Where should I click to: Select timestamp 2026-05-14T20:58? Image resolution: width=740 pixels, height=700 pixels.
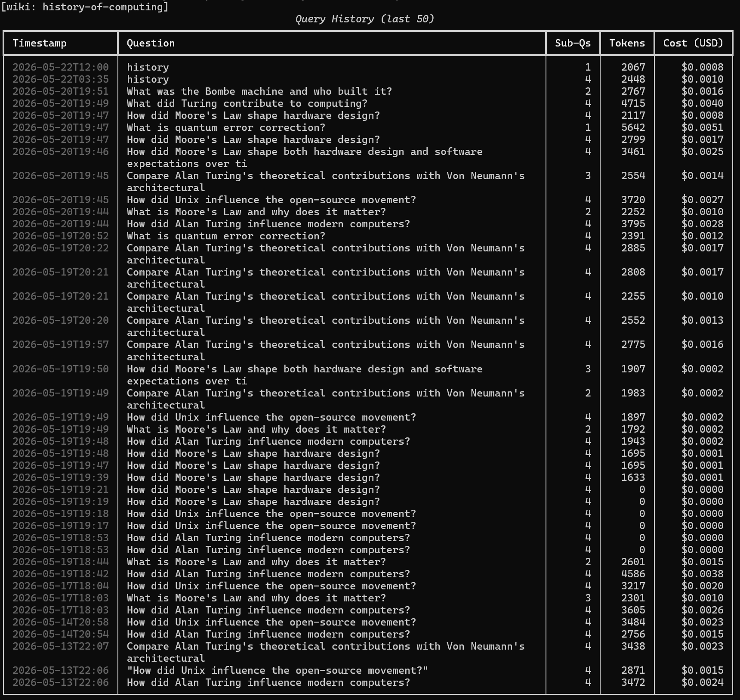click(61, 622)
